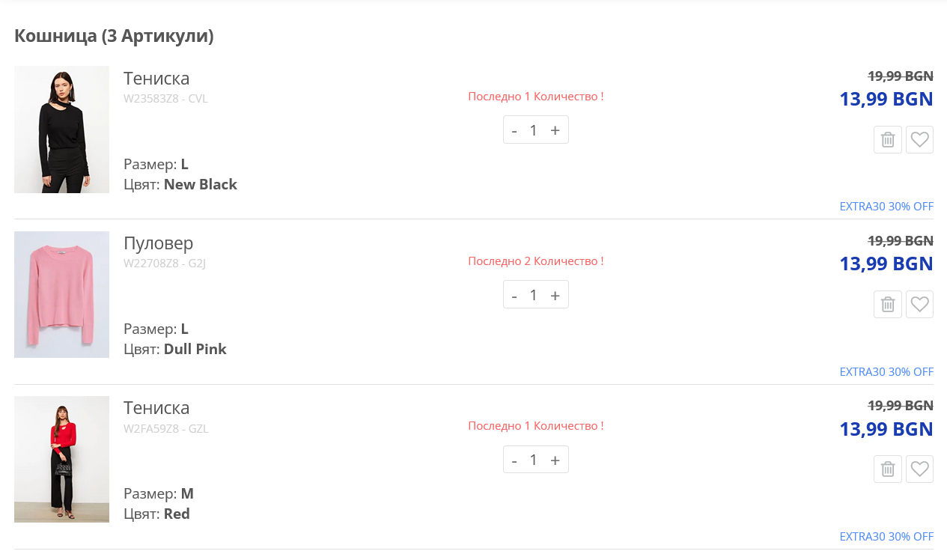Delete the red Тениска from cart
The height and width of the screenshot is (560, 947).
(x=887, y=469)
